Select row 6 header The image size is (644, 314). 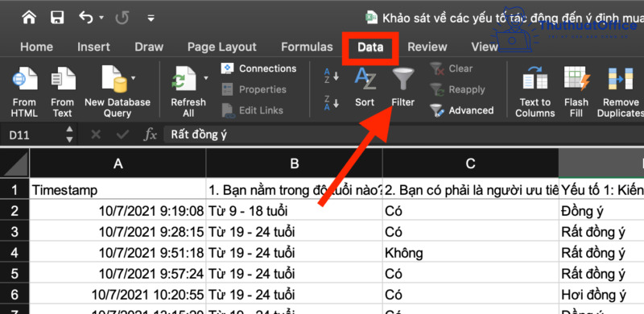pyautogui.click(x=14, y=294)
